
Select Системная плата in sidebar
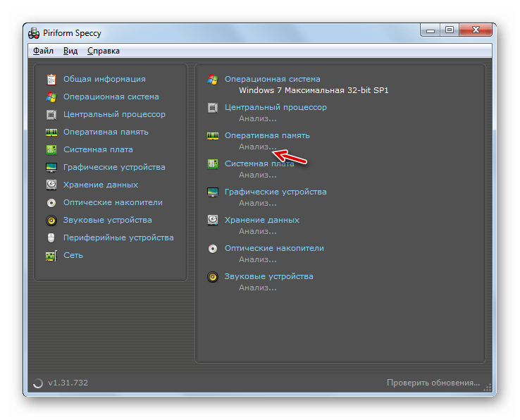[x=98, y=149]
